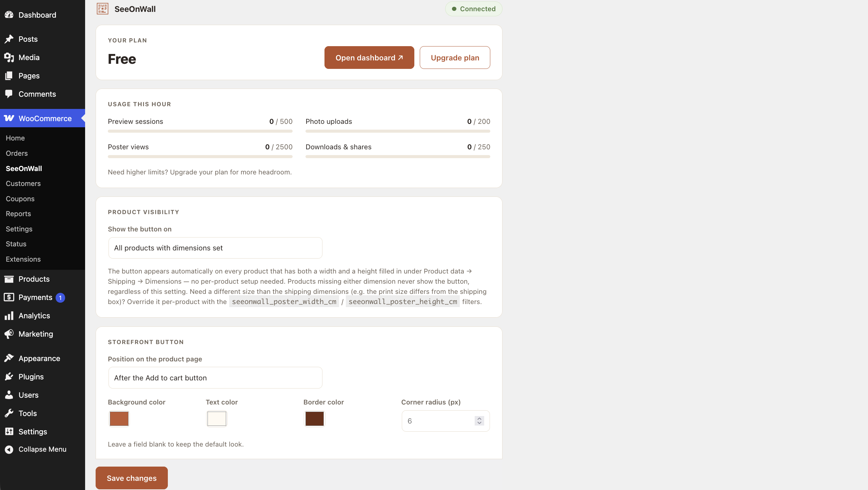Click the Corner radius input field

click(446, 421)
